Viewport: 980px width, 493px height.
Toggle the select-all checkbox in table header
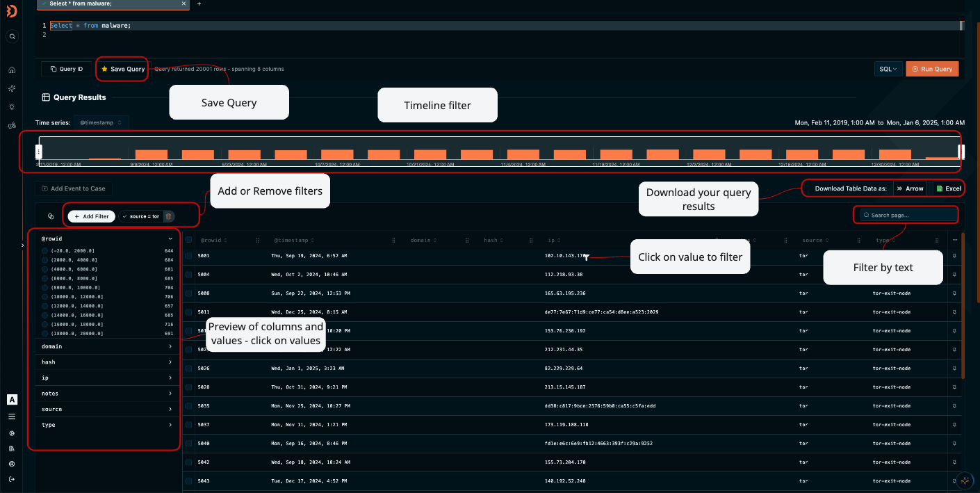click(189, 240)
